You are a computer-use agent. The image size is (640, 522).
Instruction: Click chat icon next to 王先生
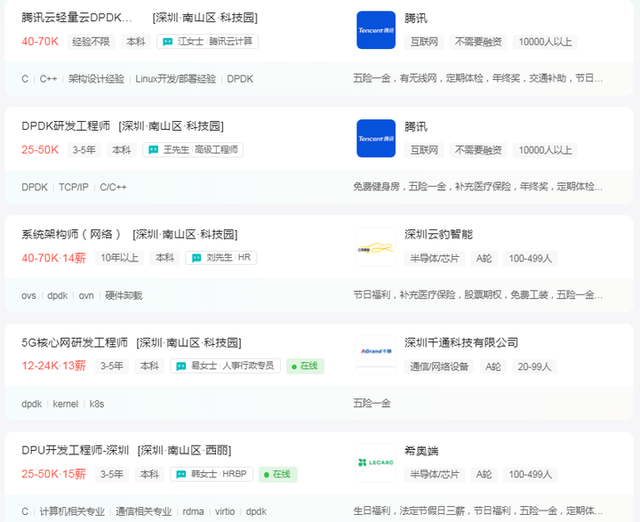tap(153, 150)
